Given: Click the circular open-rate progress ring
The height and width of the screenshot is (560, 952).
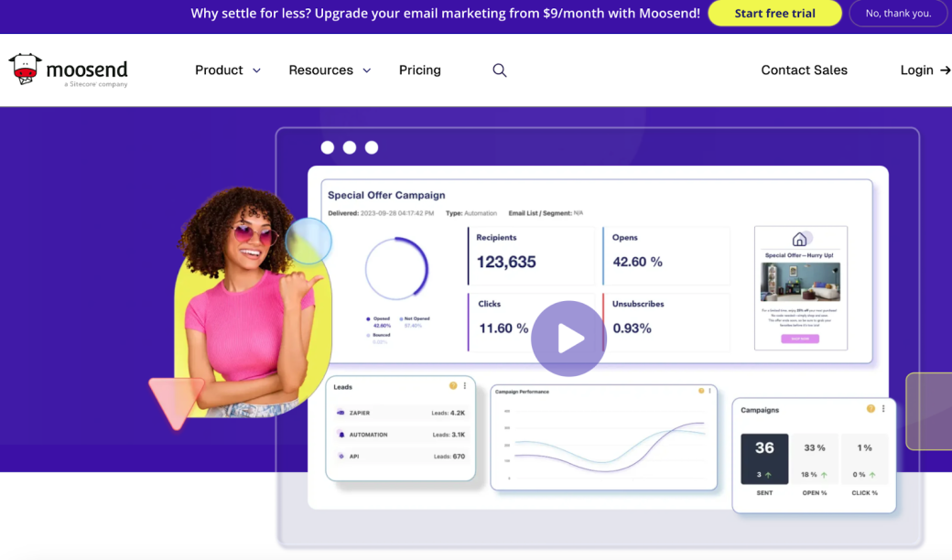Looking at the screenshot, I should 396,269.
